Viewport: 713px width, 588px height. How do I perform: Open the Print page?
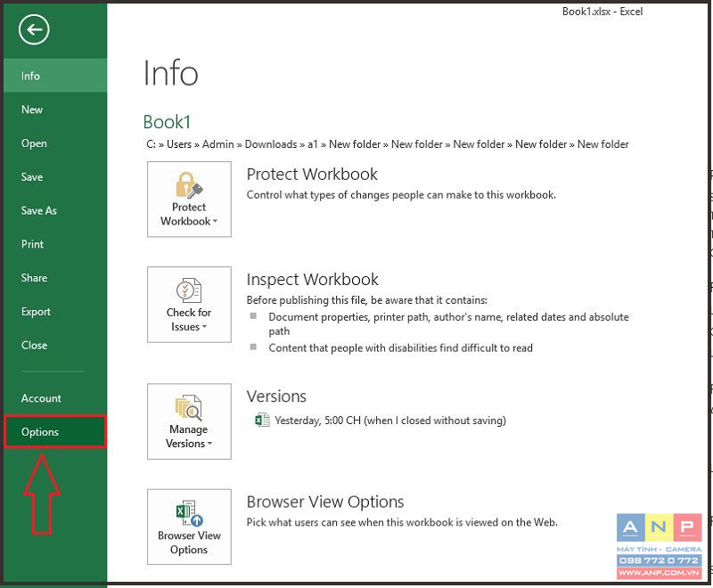(x=55, y=244)
